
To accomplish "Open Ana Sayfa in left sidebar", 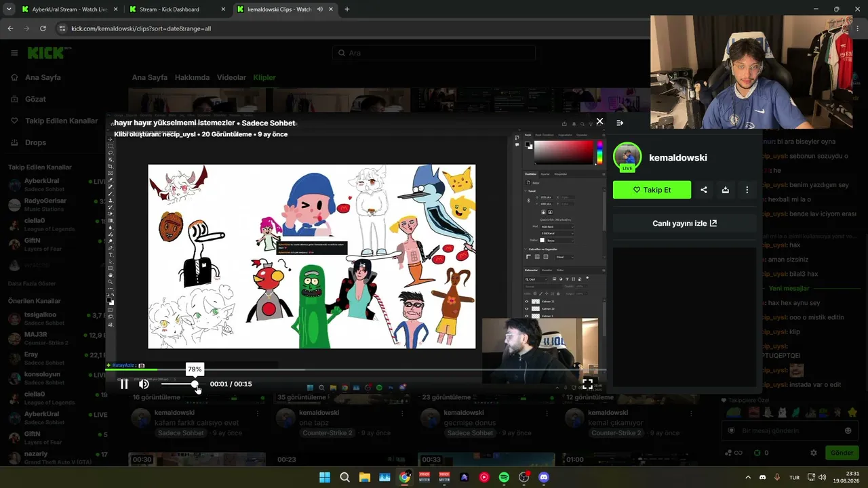I will [43, 77].
